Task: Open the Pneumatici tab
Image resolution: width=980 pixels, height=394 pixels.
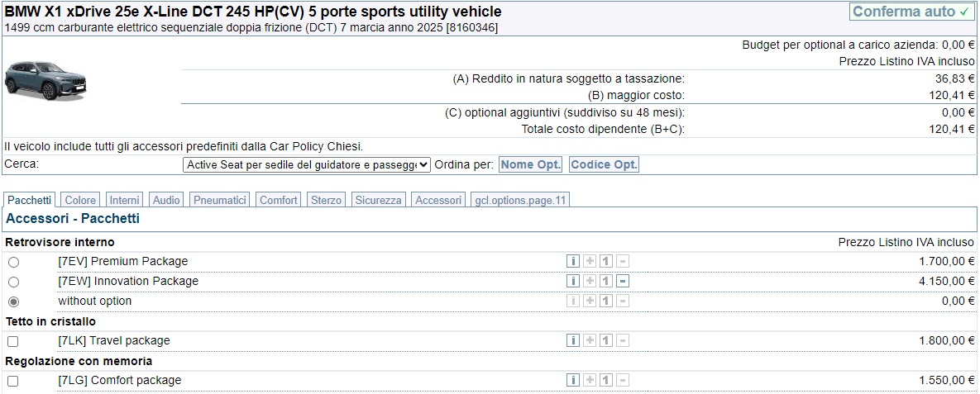Action: tap(220, 200)
